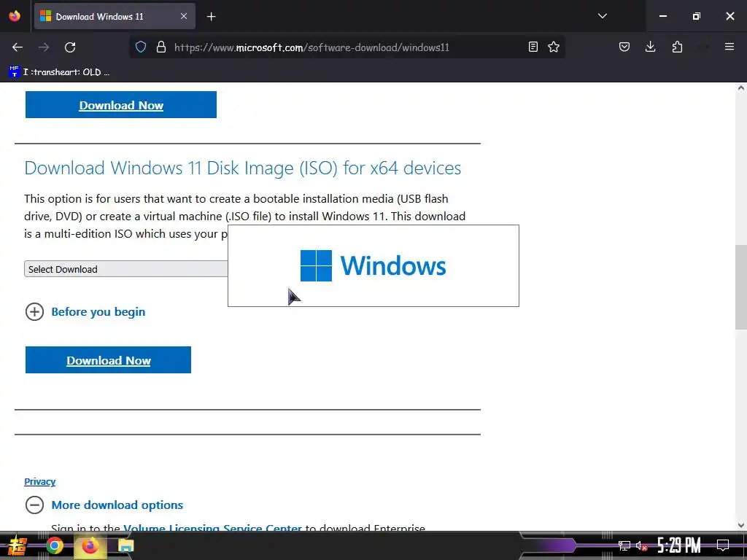747x560 pixels.
Task: Launch Chrome from the taskbar
Action: tap(54, 545)
